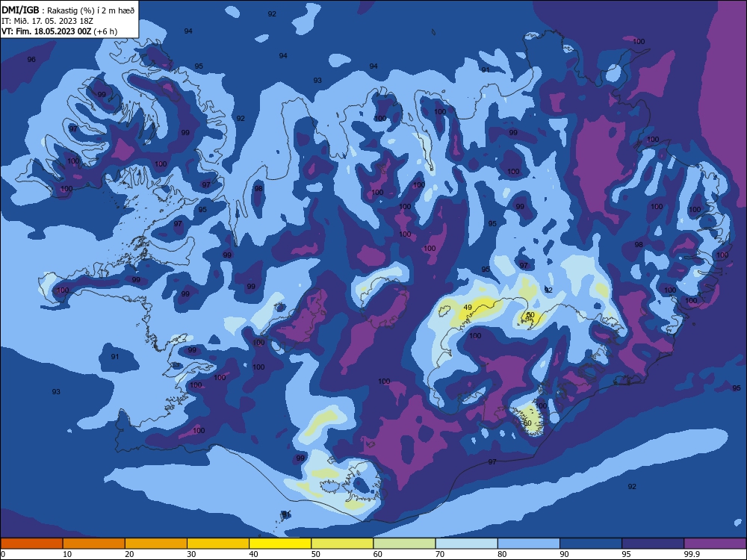Click the '96' humidity value on the map
This screenshot has height=560, width=747.
(x=31, y=60)
